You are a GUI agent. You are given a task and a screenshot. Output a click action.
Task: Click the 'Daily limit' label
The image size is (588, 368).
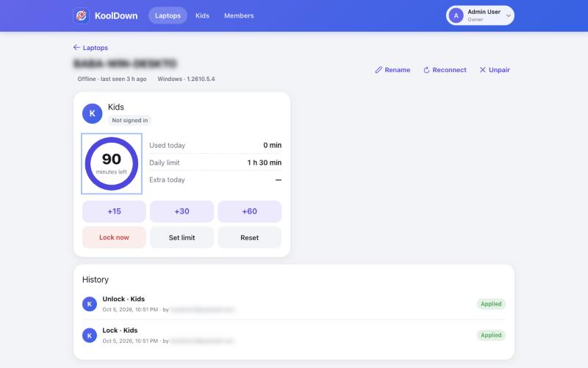164,163
